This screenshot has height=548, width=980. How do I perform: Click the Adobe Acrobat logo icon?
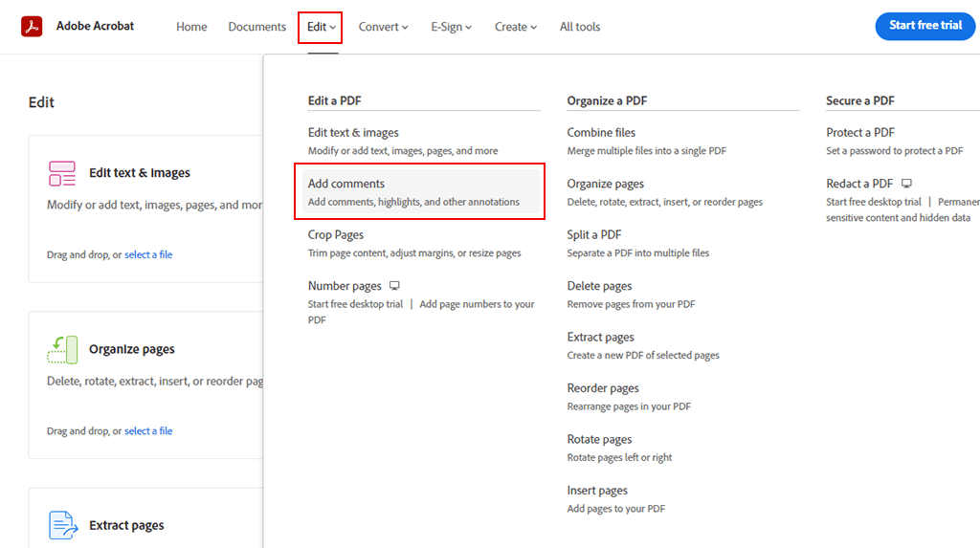coord(32,26)
